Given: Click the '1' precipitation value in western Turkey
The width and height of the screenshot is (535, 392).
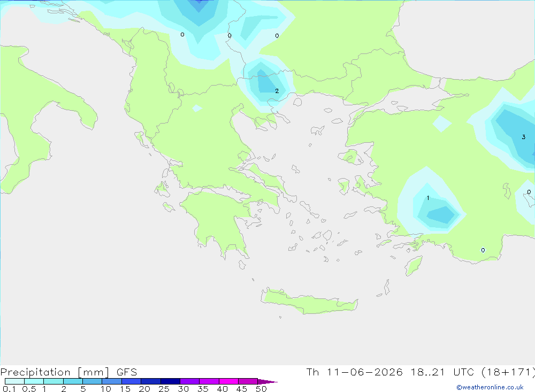Looking at the screenshot, I should 428,198.
